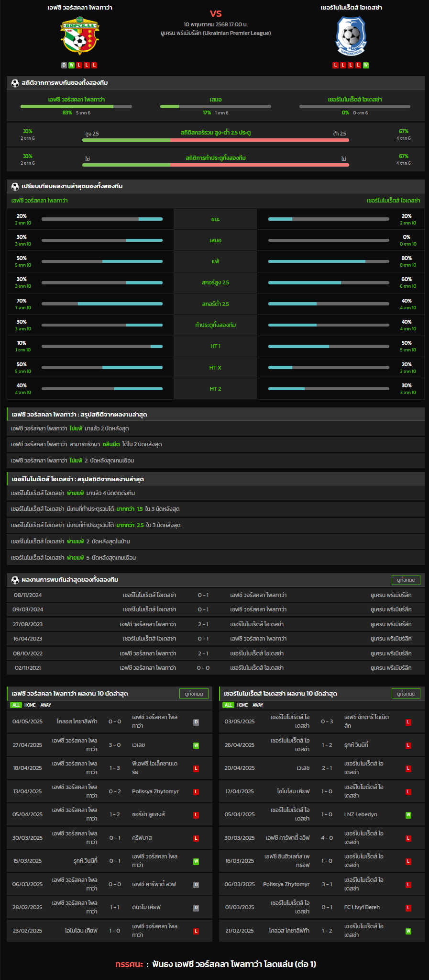
Task: Click Chornomorets 80% losses (แพ้) comparison bar
Action: pyautogui.click(x=329, y=261)
